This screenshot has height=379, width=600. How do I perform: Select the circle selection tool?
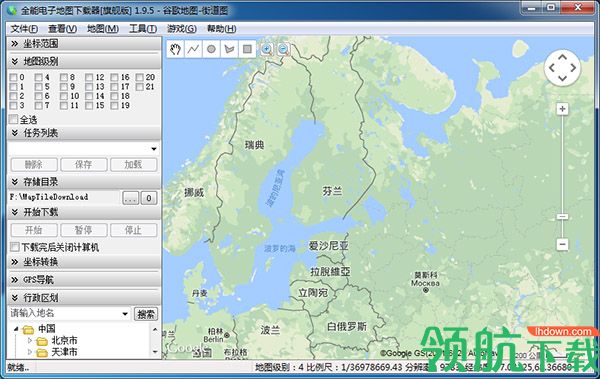pyautogui.click(x=211, y=49)
